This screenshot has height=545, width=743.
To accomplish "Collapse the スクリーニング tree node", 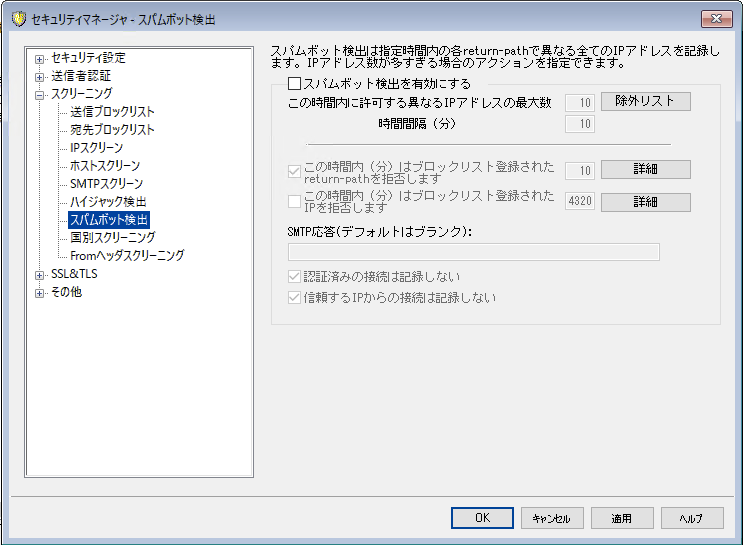I will (x=40, y=94).
